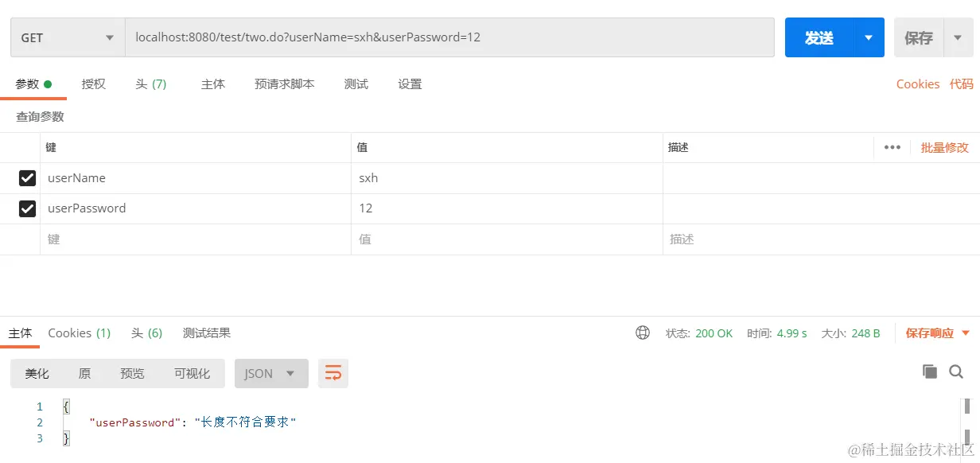Click the description cell in the userPassword row

tap(821, 208)
